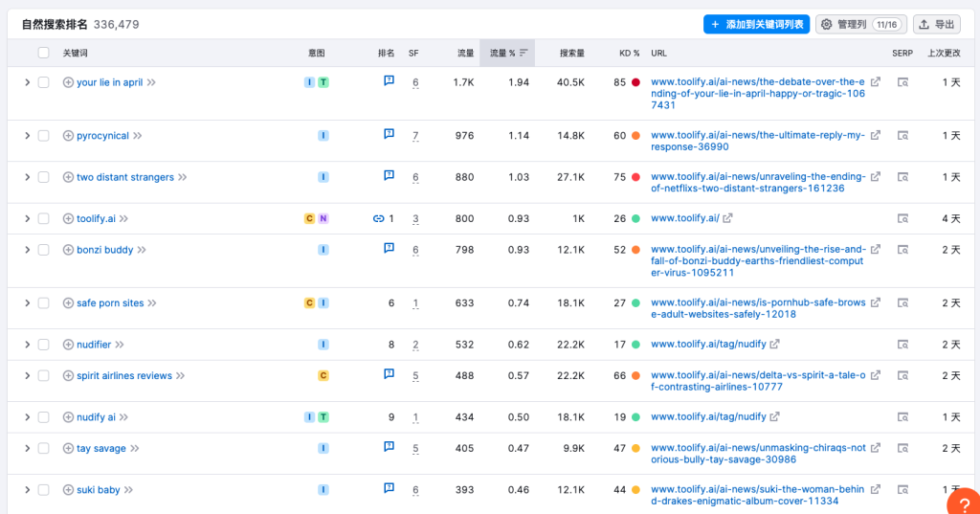This screenshot has width=980, height=514.
Task: Open the orange help question mark button
Action: pos(964,504)
